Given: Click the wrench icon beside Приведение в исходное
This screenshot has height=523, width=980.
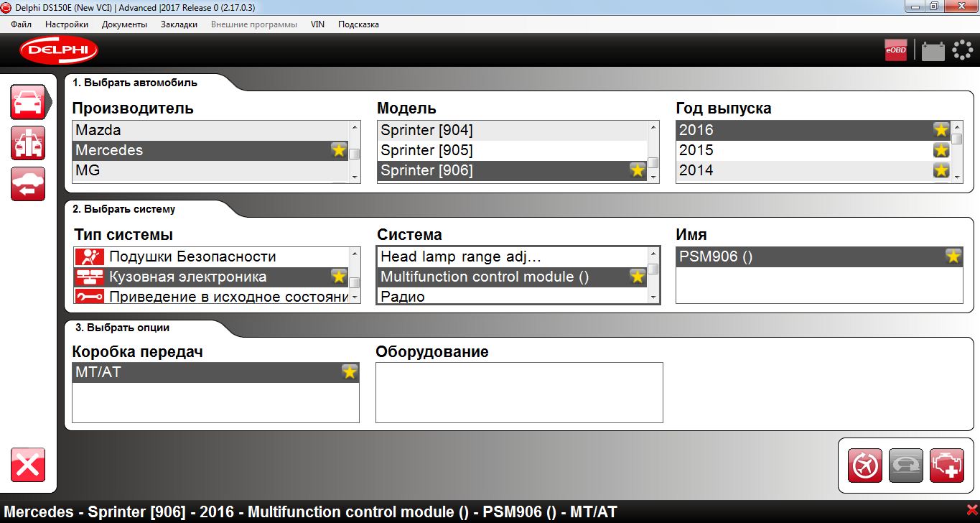Looking at the screenshot, I should pos(89,296).
